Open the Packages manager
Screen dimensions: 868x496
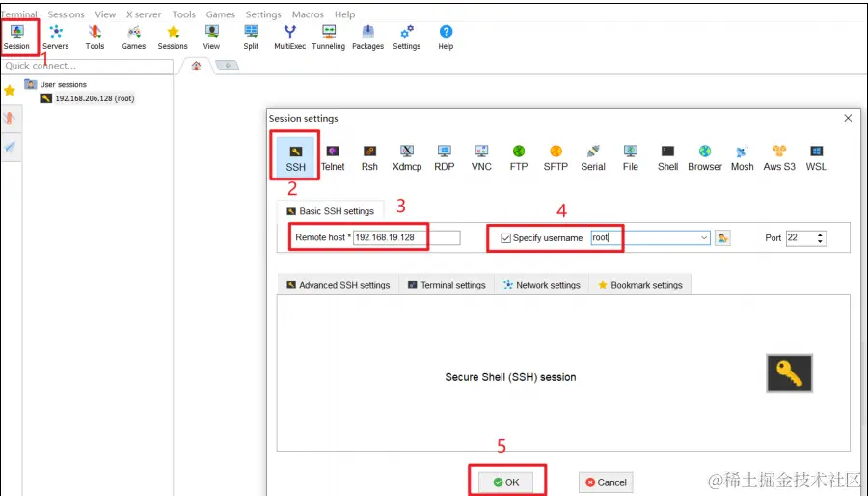point(367,38)
